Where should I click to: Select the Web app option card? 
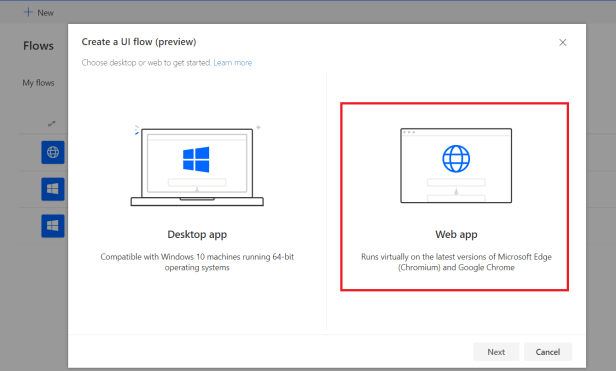pyautogui.click(x=455, y=197)
